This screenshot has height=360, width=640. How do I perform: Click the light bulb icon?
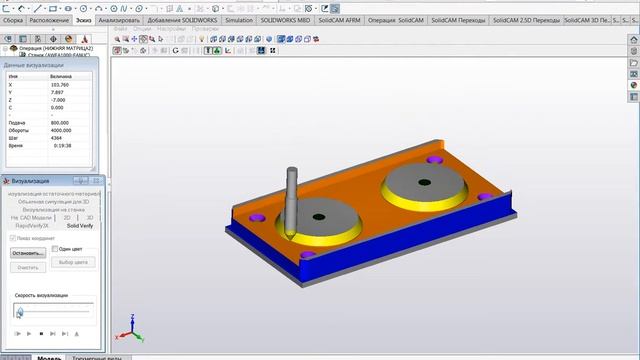point(201,39)
